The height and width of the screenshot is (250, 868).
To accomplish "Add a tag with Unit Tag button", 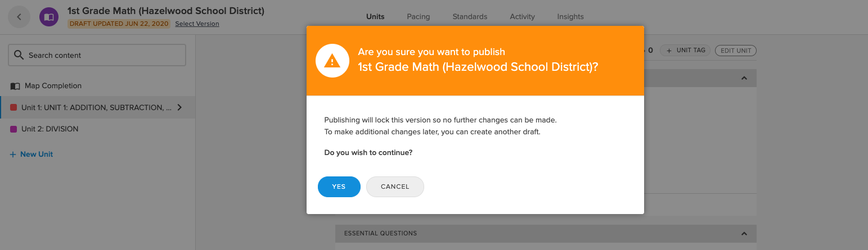I will coord(686,51).
